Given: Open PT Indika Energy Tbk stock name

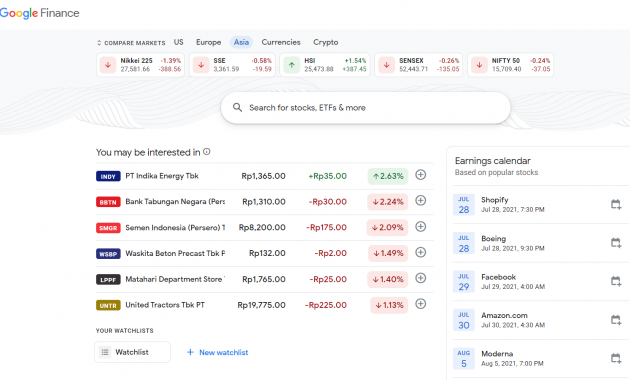Looking at the screenshot, I should tap(162, 176).
